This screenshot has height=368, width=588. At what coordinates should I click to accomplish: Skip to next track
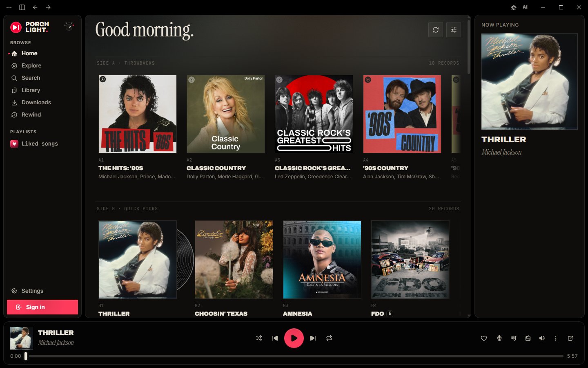[313, 338]
